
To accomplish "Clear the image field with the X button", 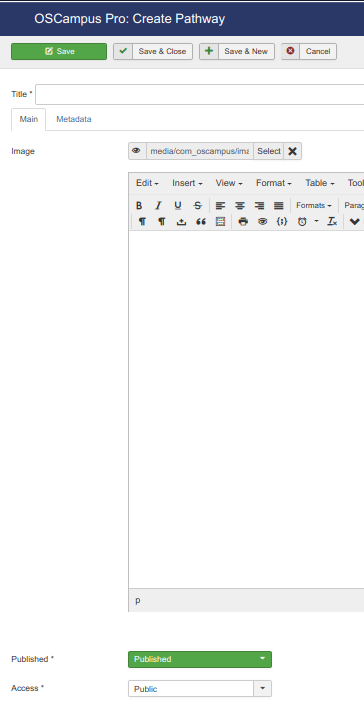I will click(293, 151).
